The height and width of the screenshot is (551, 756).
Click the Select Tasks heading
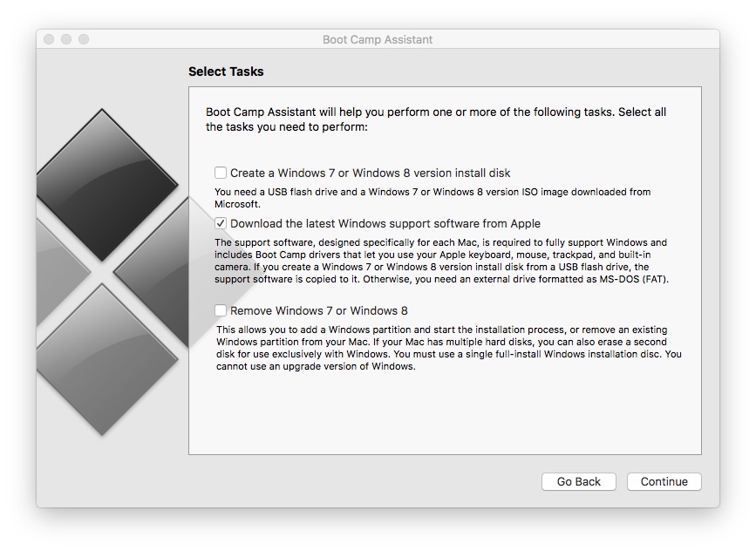pos(226,71)
